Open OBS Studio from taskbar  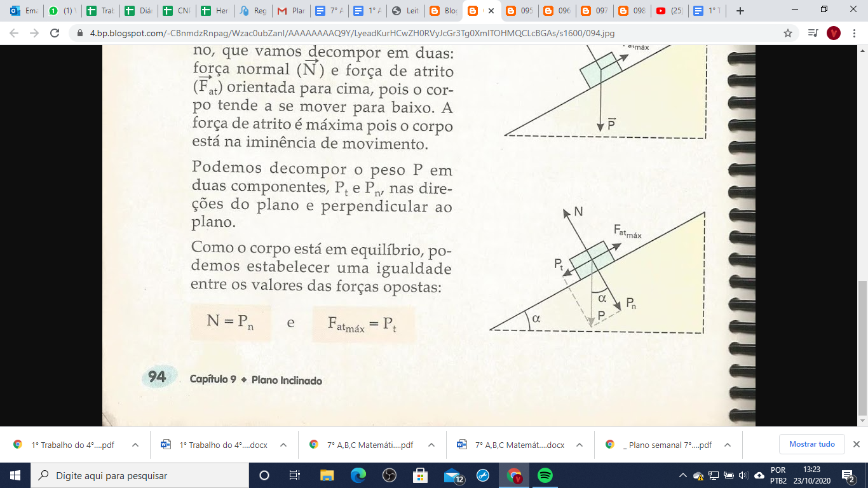click(x=389, y=475)
